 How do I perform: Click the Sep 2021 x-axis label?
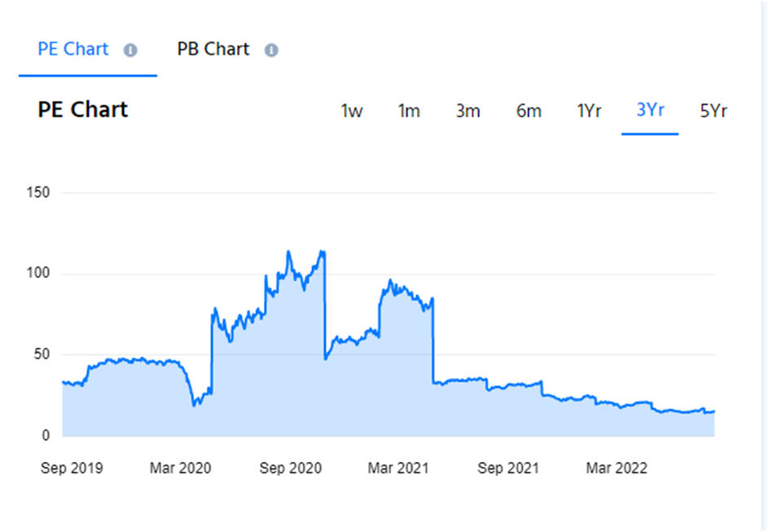[508, 468]
